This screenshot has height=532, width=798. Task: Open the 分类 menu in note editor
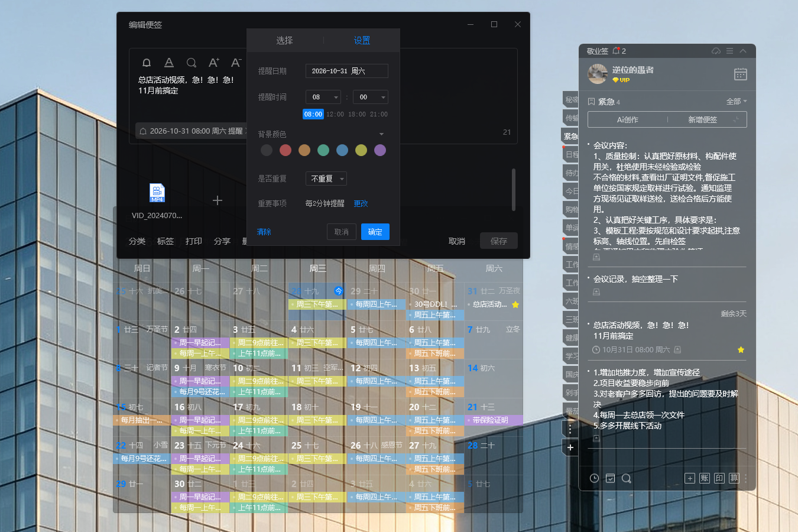137,241
